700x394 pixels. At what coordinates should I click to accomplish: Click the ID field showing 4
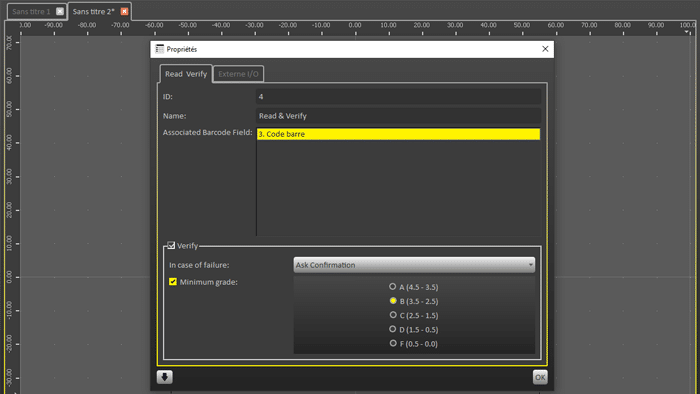coord(398,96)
